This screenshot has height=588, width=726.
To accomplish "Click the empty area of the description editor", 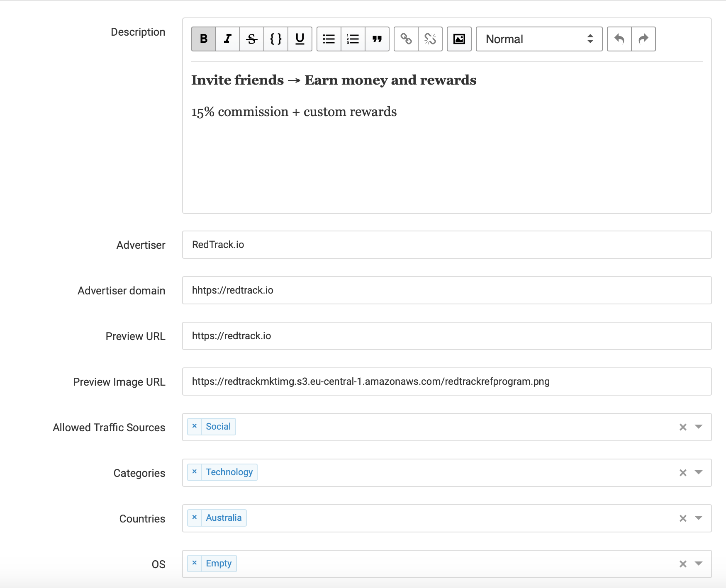I will [x=447, y=166].
